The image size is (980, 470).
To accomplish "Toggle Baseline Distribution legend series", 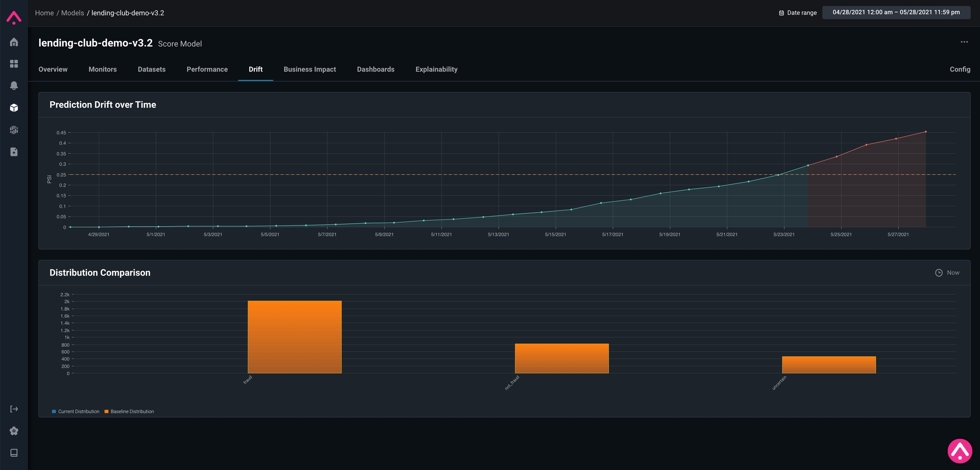I will 129,411.
